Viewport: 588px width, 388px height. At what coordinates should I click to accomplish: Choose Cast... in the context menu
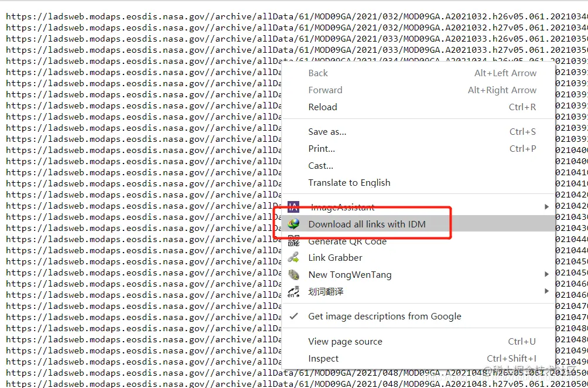click(418, 165)
